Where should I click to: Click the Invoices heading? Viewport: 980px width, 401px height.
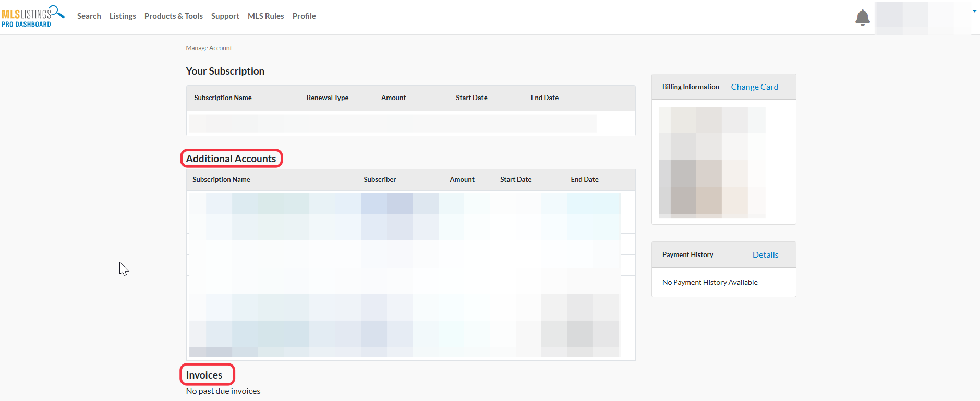(204, 375)
